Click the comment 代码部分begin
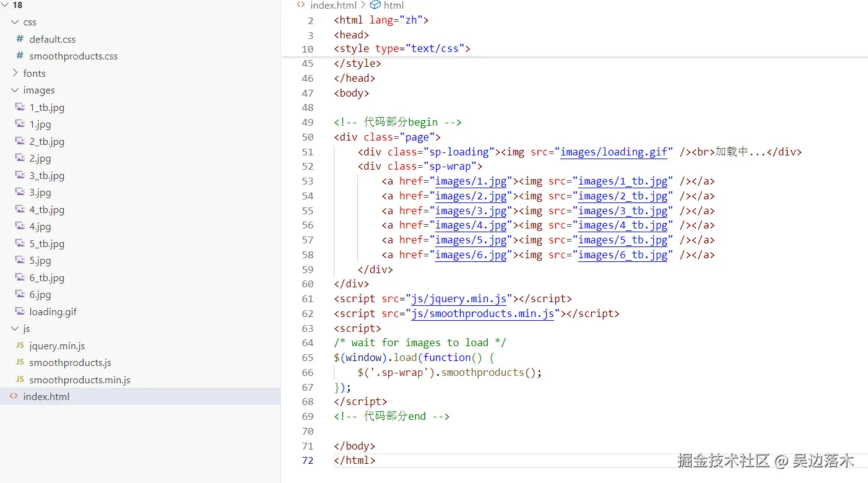The height and width of the screenshot is (483, 868). [397, 122]
